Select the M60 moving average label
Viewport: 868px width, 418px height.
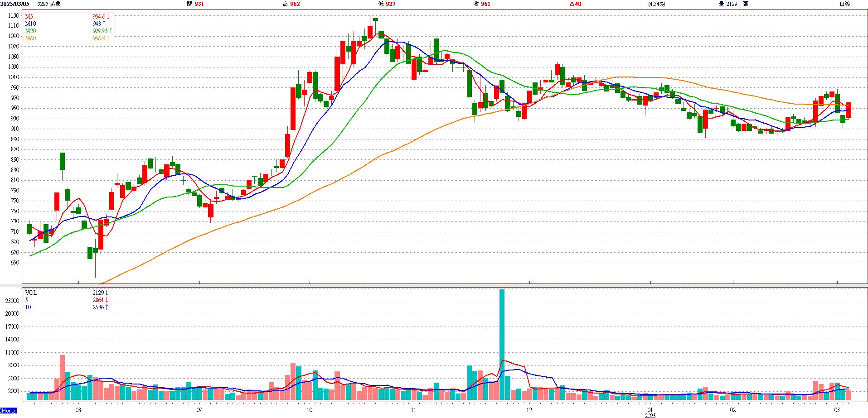pyautogui.click(x=30, y=38)
